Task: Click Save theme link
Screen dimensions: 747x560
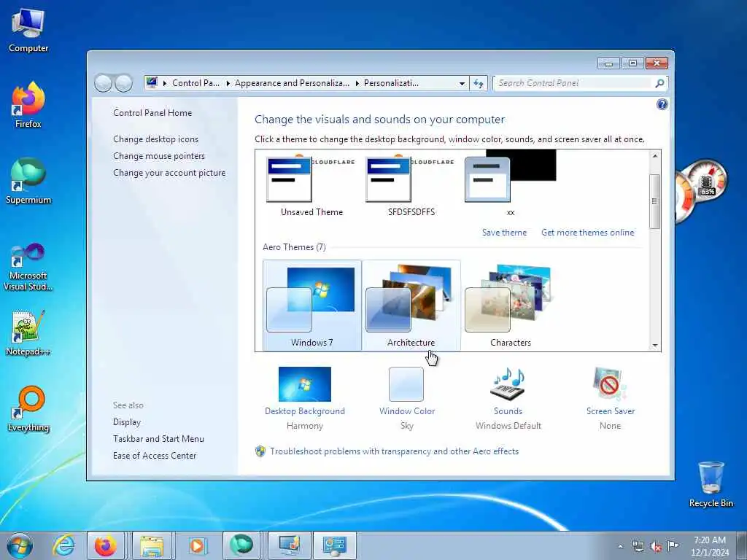Action: tap(504, 233)
